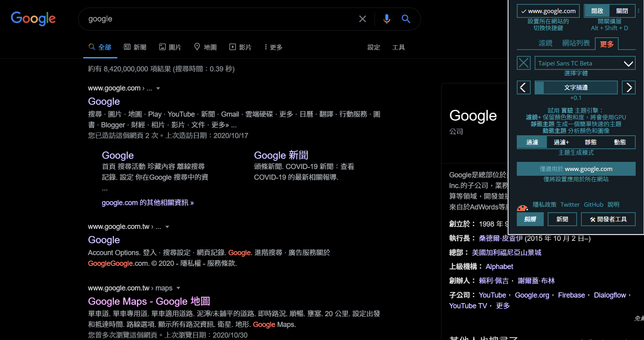Decrease text stroke with left arrow

(x=524, y=88)
